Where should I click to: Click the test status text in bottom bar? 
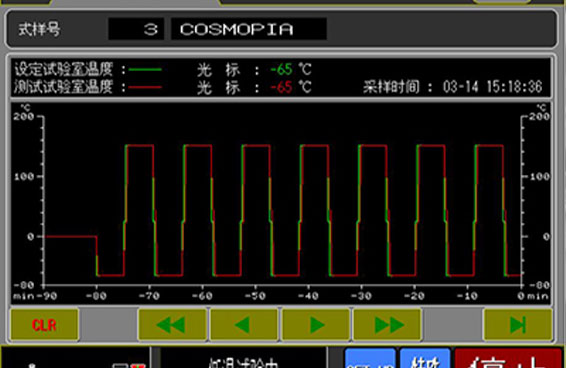(243, 362)
